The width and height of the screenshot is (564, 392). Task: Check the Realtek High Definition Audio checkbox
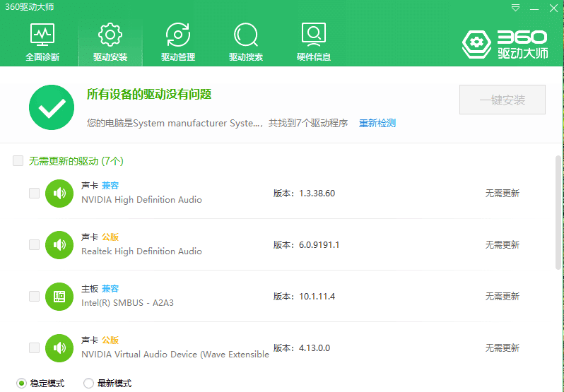[34, 245]
